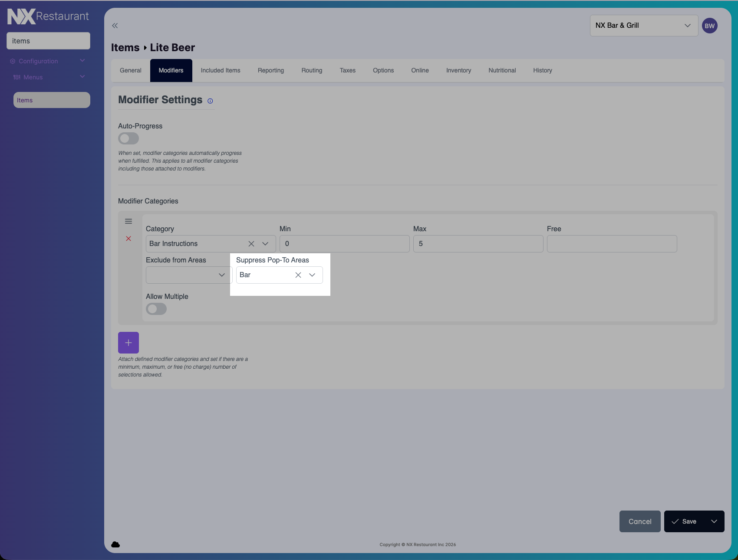Clear the Bar value in Suppress Pop-To Areas
The width and height of the screenshot is (738, 560).
pos(298,275)
